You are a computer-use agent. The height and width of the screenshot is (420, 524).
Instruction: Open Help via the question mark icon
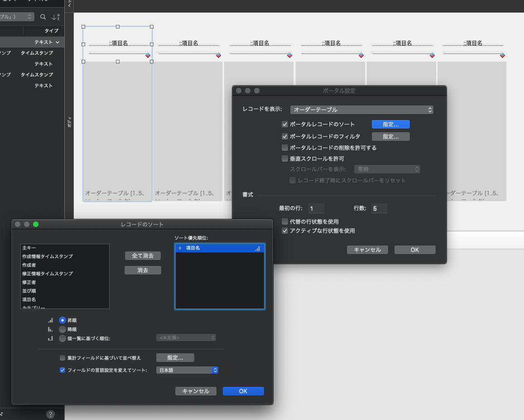50,414
